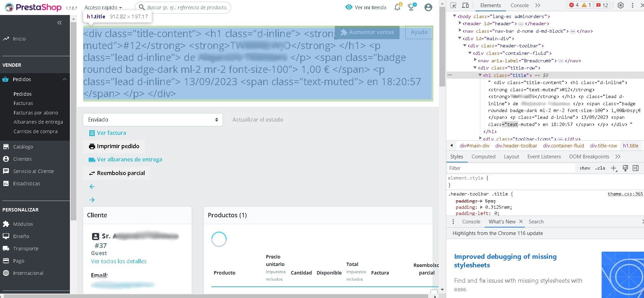
Task: Collapse the h1 class title node
Action: tap(480, 75)
